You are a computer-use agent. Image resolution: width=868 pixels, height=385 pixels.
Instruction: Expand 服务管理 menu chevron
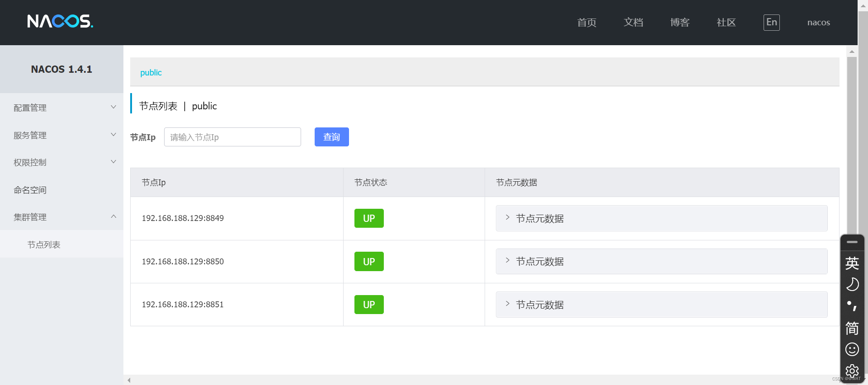point(113,135)
